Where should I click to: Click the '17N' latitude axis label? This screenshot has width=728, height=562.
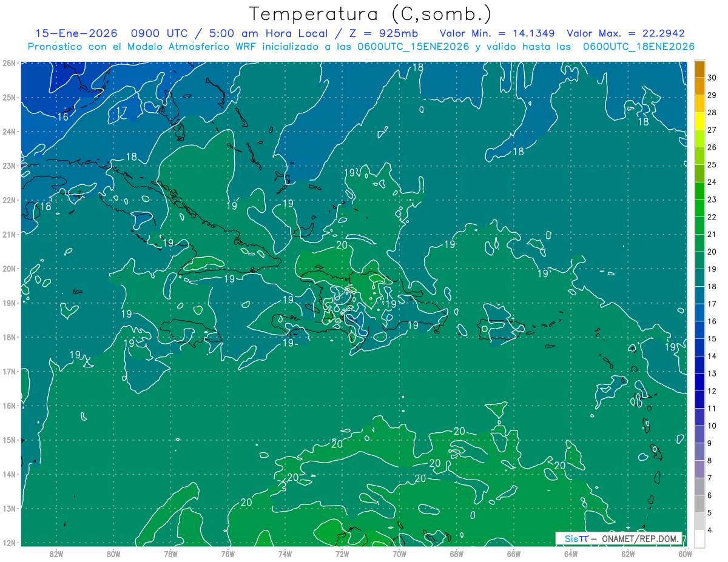pos(8,371)
